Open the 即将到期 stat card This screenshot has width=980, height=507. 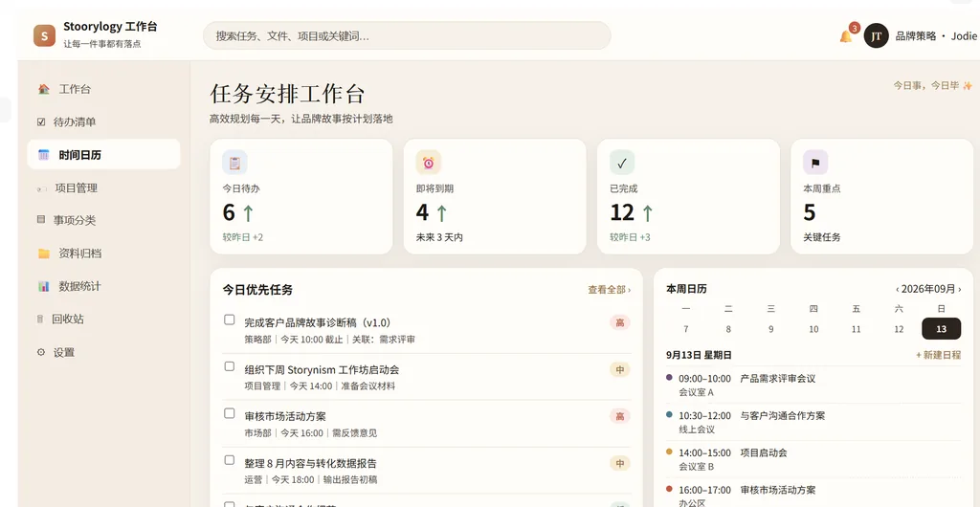click(495, 196)
